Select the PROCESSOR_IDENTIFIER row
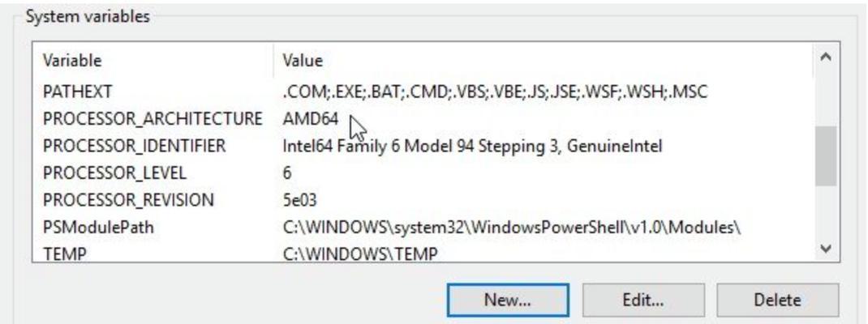The height and width of the screenshot is (324, 868). pos(423,146)
